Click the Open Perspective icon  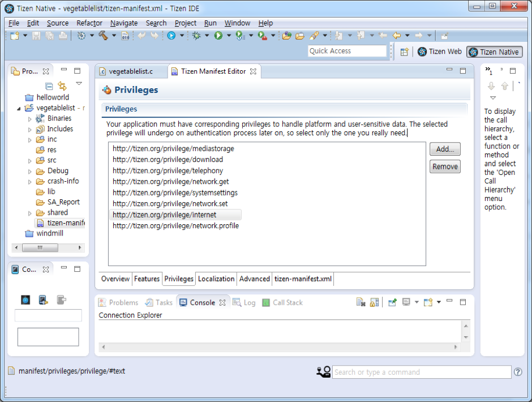[404, 52]
